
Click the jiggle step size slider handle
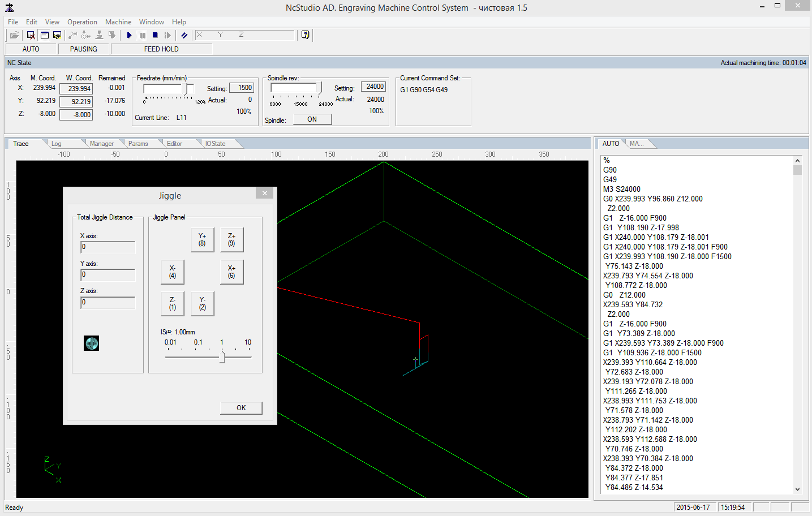222,357
